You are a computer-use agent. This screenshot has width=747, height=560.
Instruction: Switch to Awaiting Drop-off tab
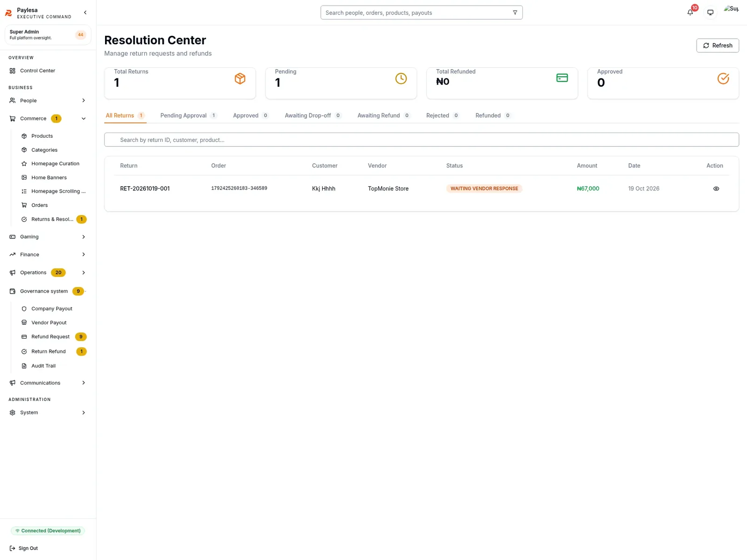point(313,116)
